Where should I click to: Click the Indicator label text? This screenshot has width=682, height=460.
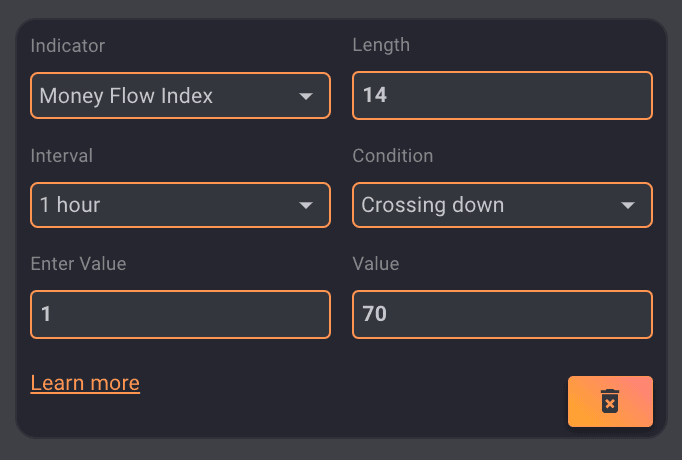coord(68,46)
